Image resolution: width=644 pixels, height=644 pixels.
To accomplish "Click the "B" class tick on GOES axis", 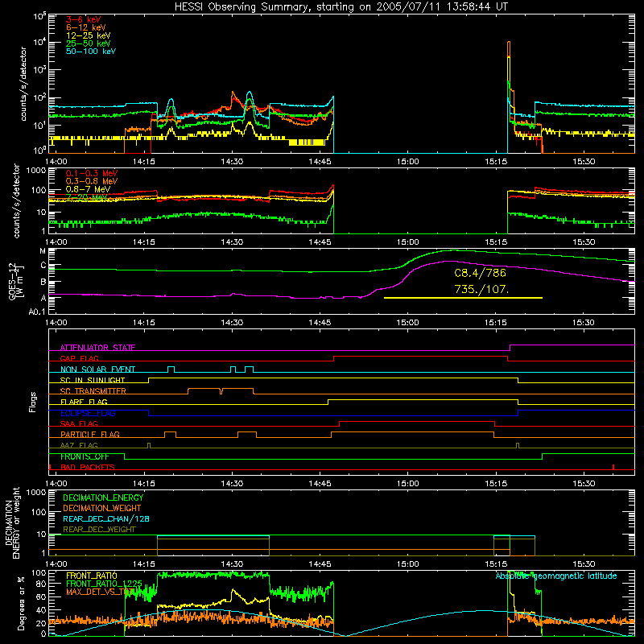I will pos(43,282).
